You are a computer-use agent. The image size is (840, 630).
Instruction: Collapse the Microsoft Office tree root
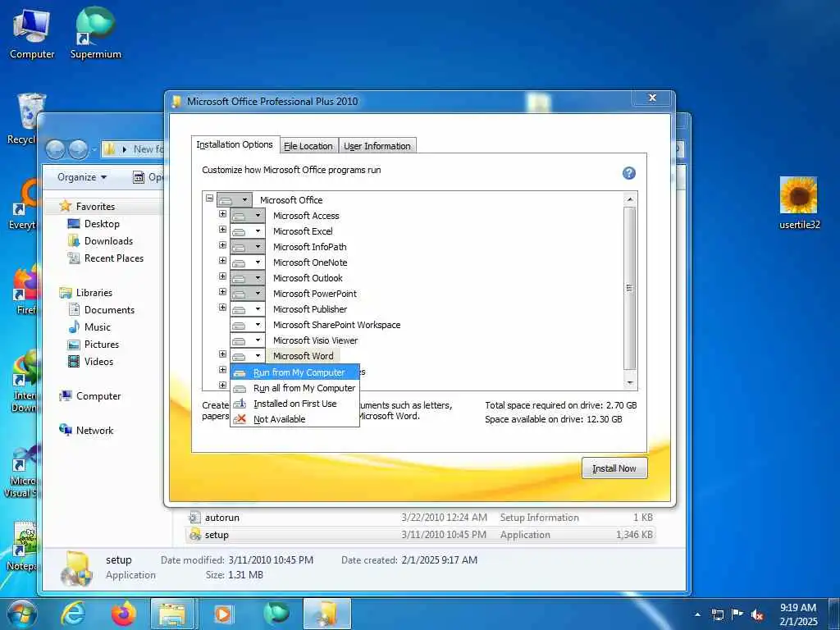[209, 199]
